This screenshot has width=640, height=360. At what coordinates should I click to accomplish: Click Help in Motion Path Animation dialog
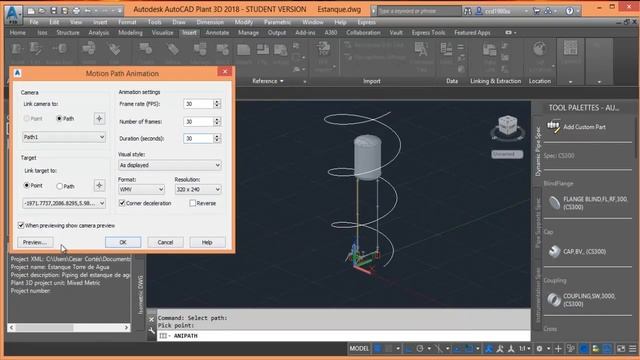click(x=207, y=242)
